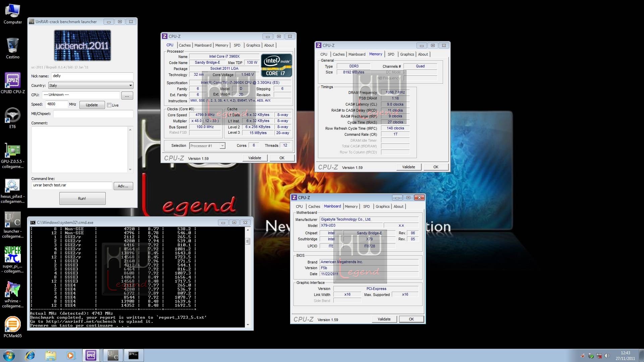Image resolution: width=644 pixels, height=362 pixels.
Task: Open the Country dropdown showing Italy
Action: [91, 85]
